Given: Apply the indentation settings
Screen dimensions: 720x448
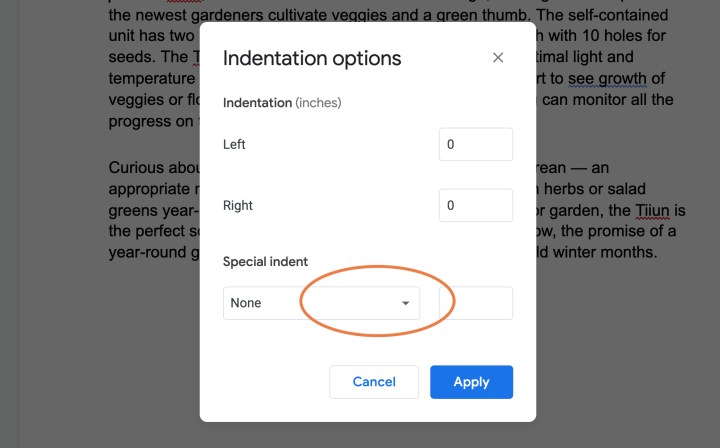Looking at the screenshot, I should (x=471, y=381).
